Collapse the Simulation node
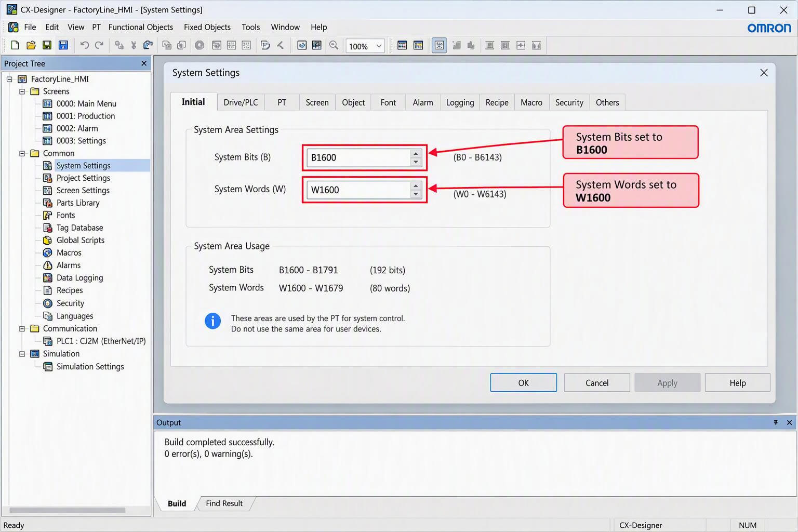The width and height of the screenshot is (798, 532). point(22,354)
